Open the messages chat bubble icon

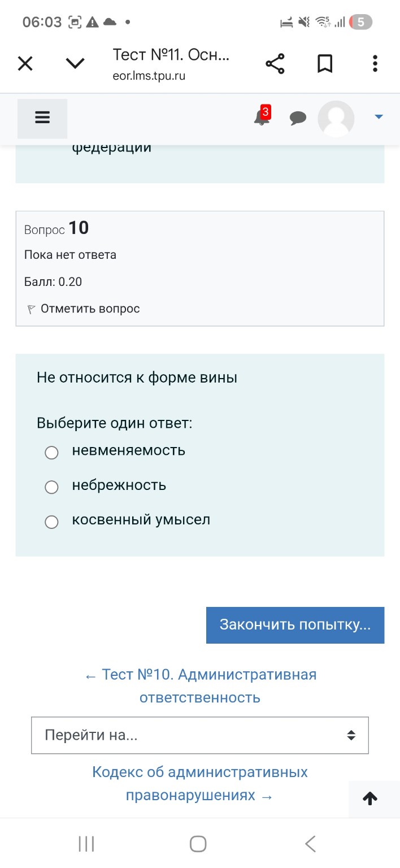298,118
